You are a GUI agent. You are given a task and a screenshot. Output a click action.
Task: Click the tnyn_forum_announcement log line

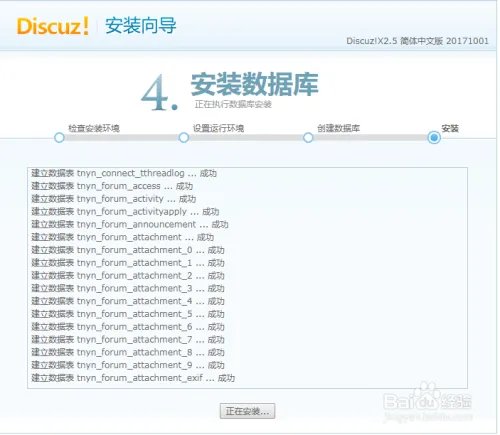[x=130, y=224]
